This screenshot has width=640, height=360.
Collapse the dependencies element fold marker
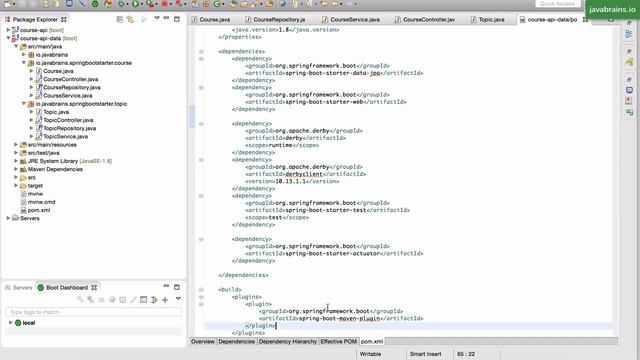point(201,51)
